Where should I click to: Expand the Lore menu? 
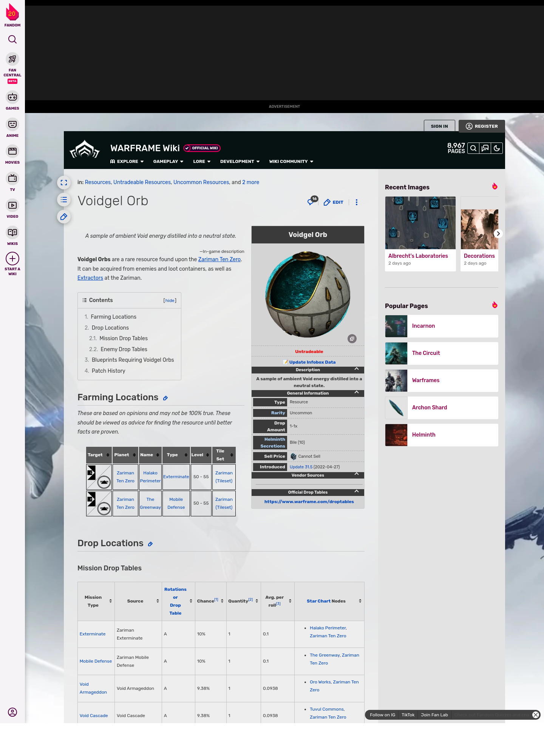202,161
